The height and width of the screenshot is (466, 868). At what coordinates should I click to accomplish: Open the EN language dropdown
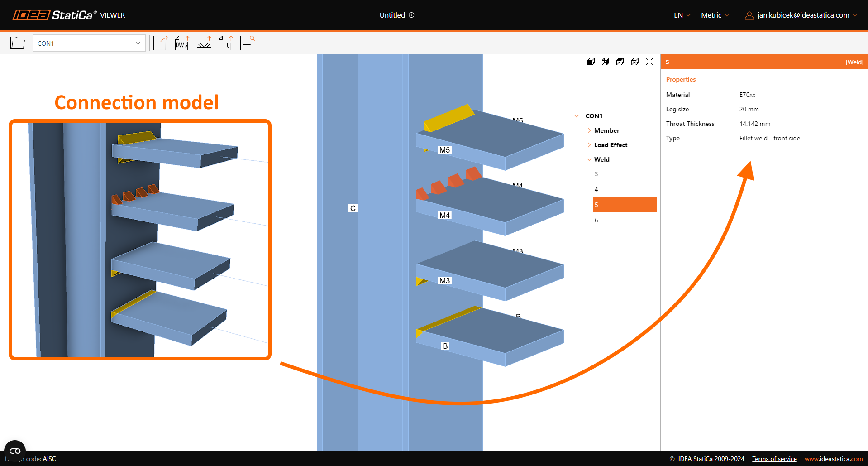[682, 15]
